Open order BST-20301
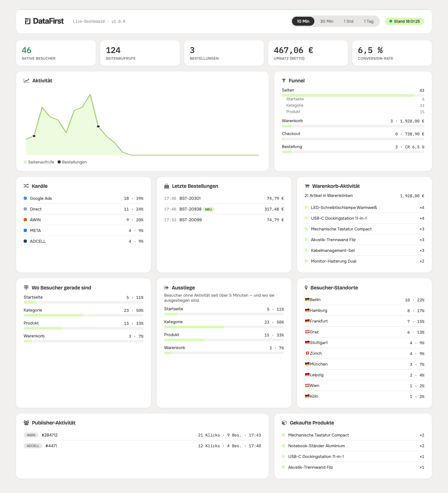Viewport: 448px width, 493px height. click(x=224, y=198)
